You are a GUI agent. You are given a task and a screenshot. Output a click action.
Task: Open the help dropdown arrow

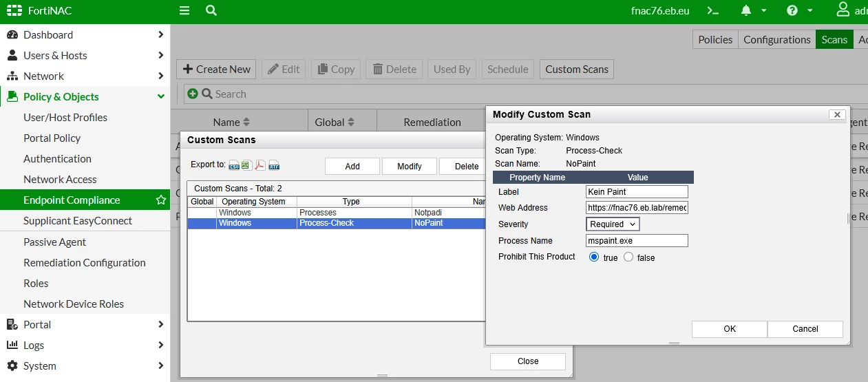[810, 11]
